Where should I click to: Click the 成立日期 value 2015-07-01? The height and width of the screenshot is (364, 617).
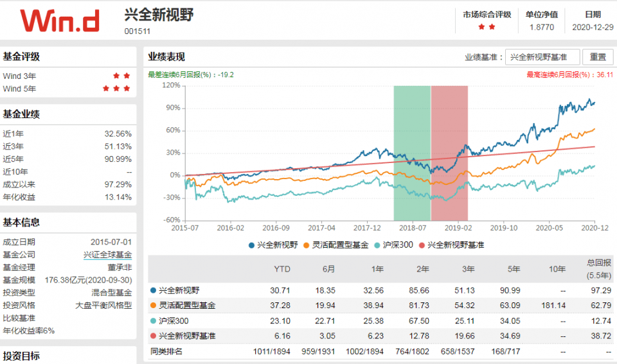click(x=111, y=242)
